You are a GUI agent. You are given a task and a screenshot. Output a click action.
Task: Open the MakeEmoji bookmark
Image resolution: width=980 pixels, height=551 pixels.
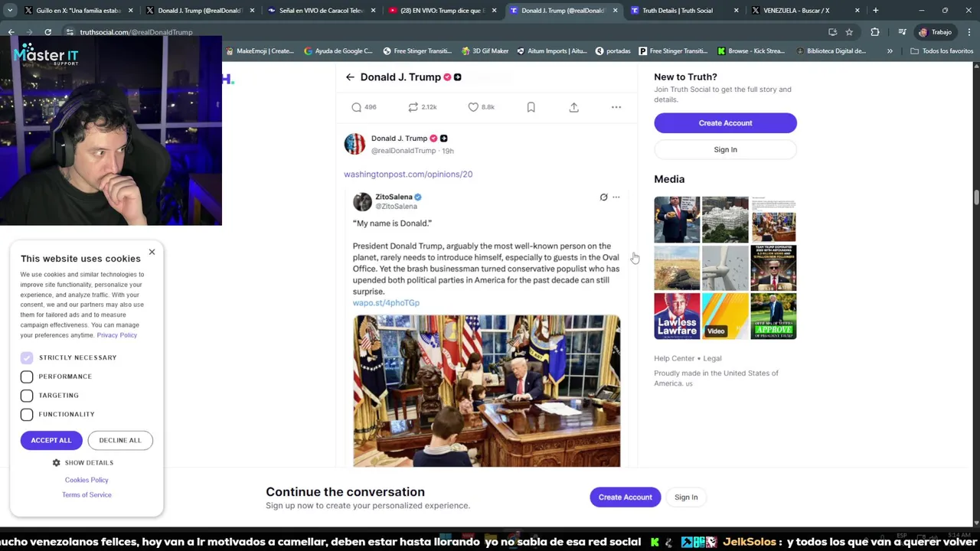coord(260,51)
